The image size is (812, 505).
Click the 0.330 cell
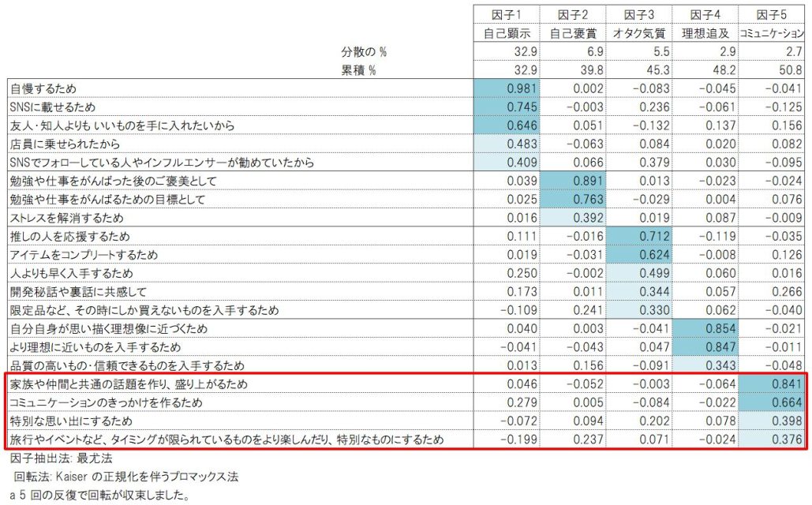click(639, 310)
